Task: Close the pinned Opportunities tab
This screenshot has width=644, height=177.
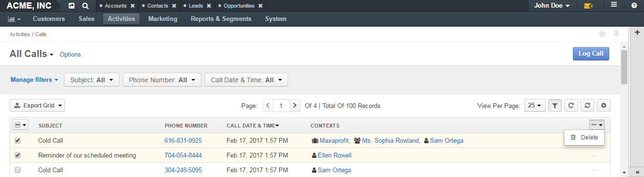Action: pyautogui.click(x=260, y=6)
